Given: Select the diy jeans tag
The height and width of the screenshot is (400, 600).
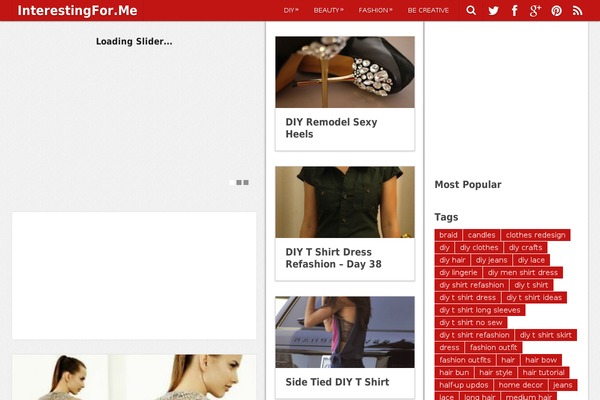Looking at the screenshot, I should tap(491, 260).
